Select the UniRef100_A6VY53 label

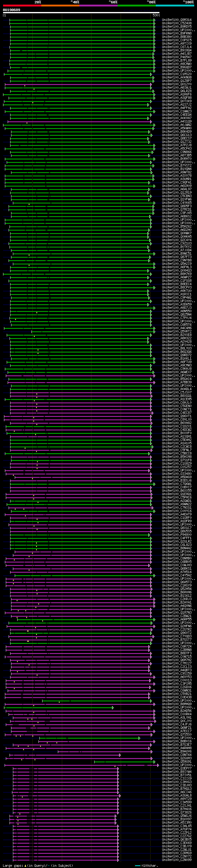(177, 676)
